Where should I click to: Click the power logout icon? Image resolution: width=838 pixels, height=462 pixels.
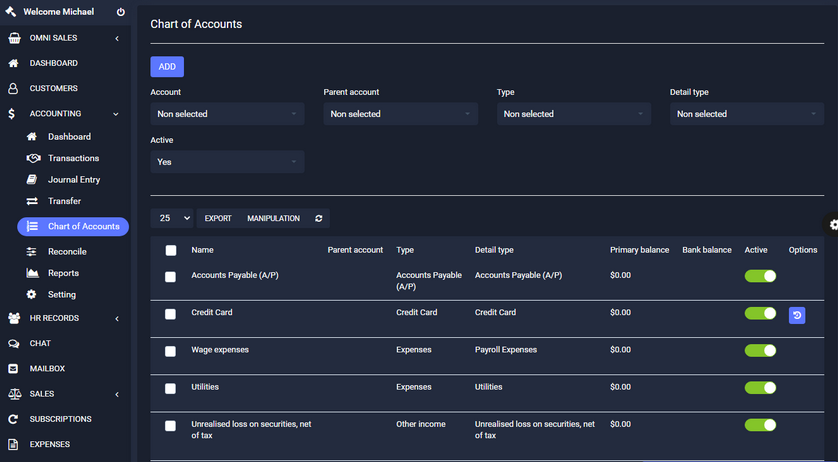coord(121,12)
